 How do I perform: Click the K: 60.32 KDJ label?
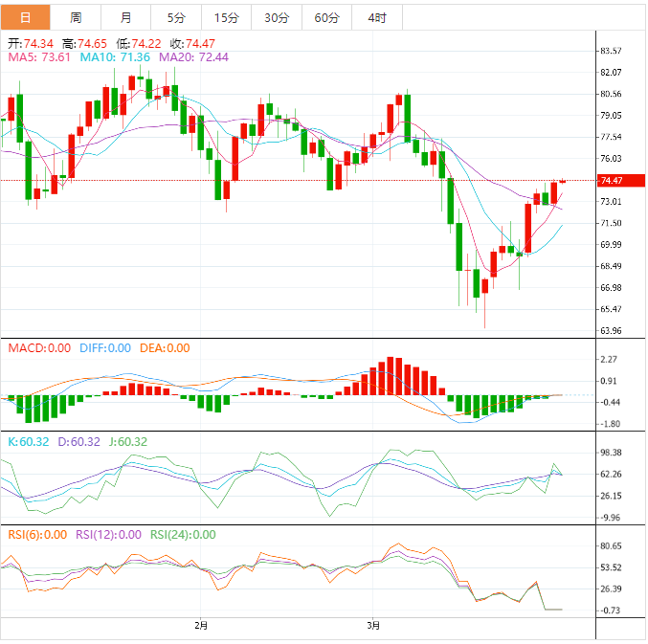27,442
